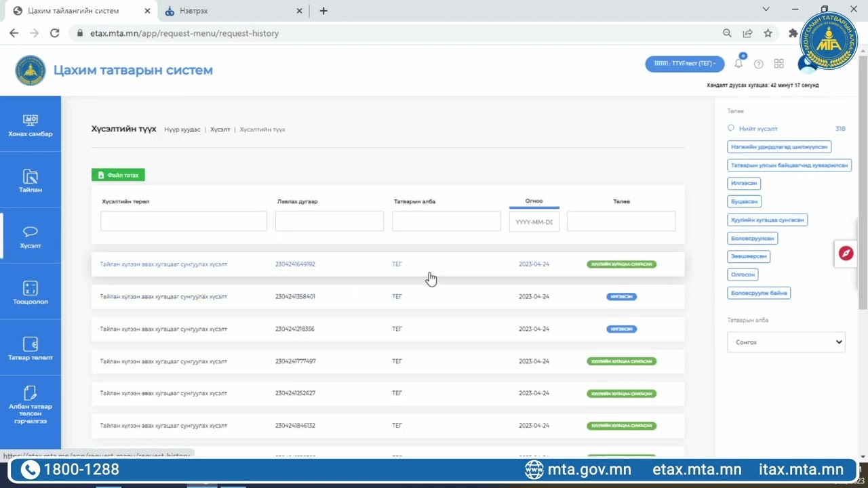Open request number 2304241218356
868x488 pixels.
(295, 329)
